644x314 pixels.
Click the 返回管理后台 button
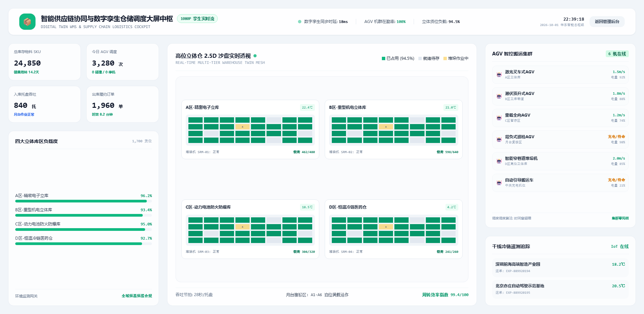tap(607, 22)
